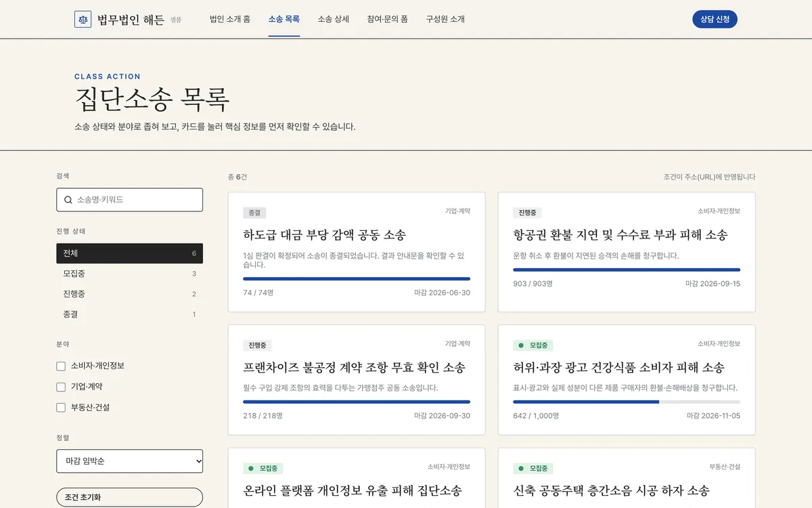812x508 pixels.
Task: Click the 법무법인 해든 site title
Action: 131,19
